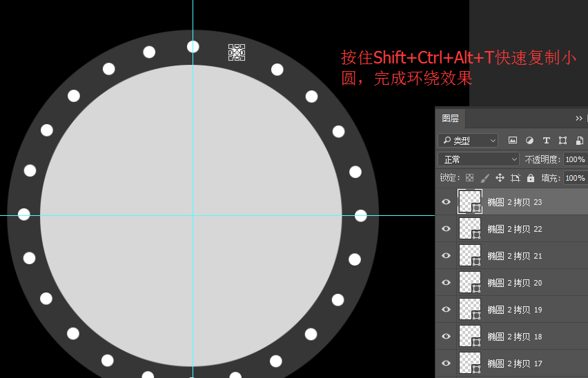588x378 pixels.
Task: Open the 类型 filter dropdown
Action: [x=468, y=141]
